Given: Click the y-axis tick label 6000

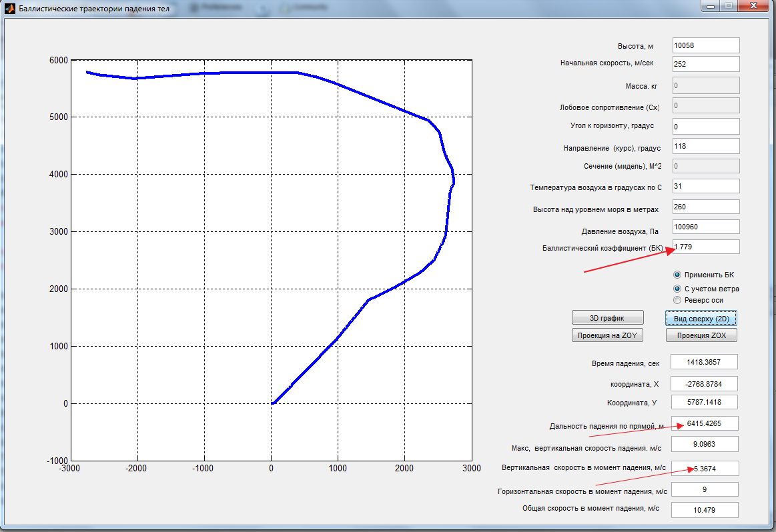Looking at the screenshot, I should [59, 60].
